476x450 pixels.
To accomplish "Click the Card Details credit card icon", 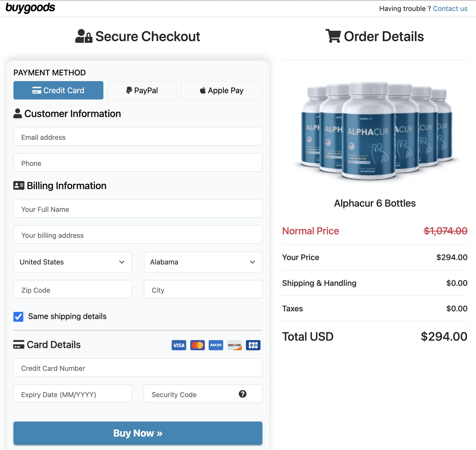I will point(19,344).
